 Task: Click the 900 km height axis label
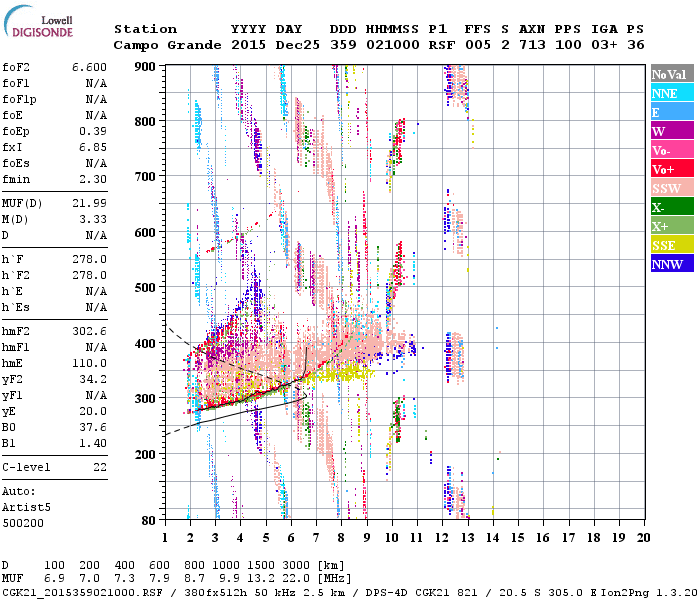point(146,67)
